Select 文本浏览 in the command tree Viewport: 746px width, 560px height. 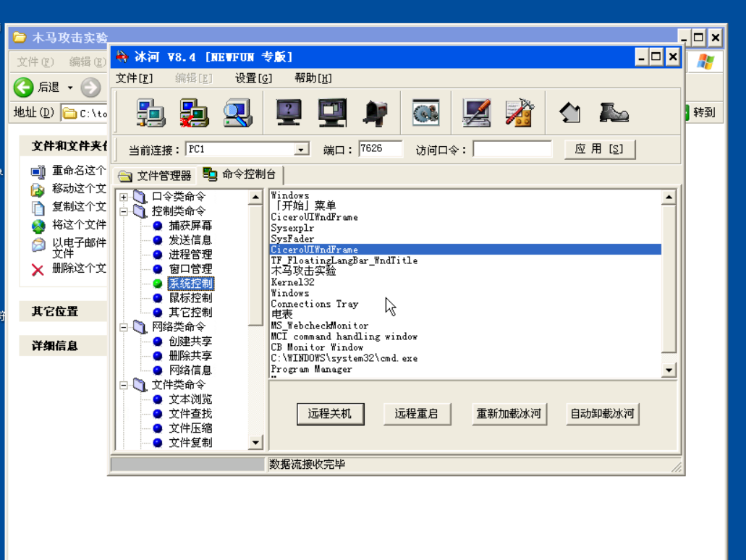pos(190,399)
